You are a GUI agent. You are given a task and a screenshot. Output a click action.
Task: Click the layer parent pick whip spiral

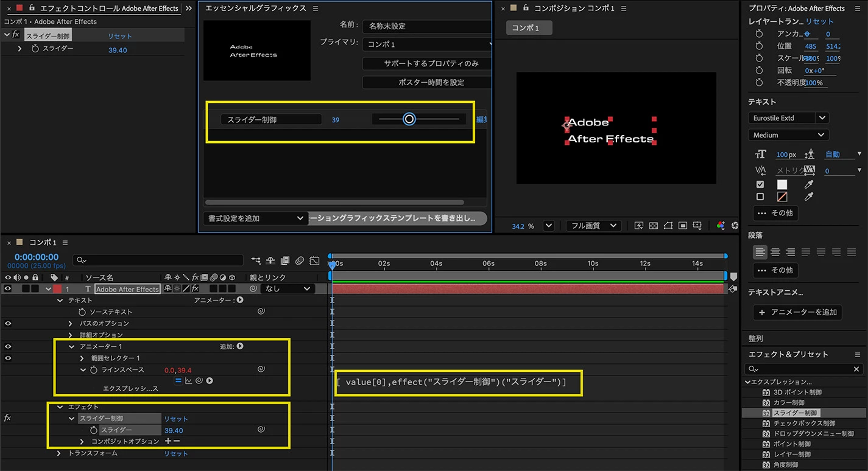(253, 289)
